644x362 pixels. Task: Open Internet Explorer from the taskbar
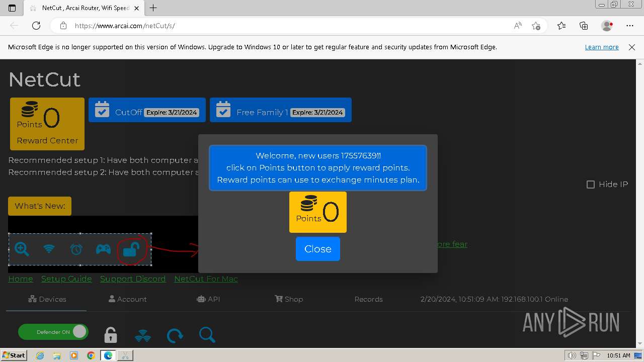click(x=40, y=355)
